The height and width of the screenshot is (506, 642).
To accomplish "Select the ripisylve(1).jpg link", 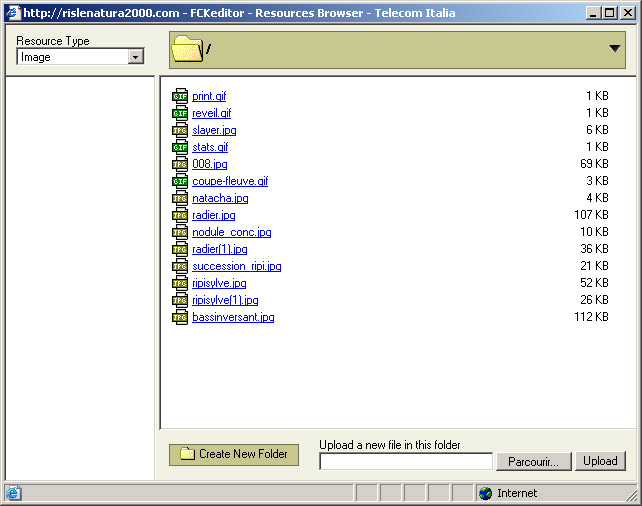I will tap(225, 300).
